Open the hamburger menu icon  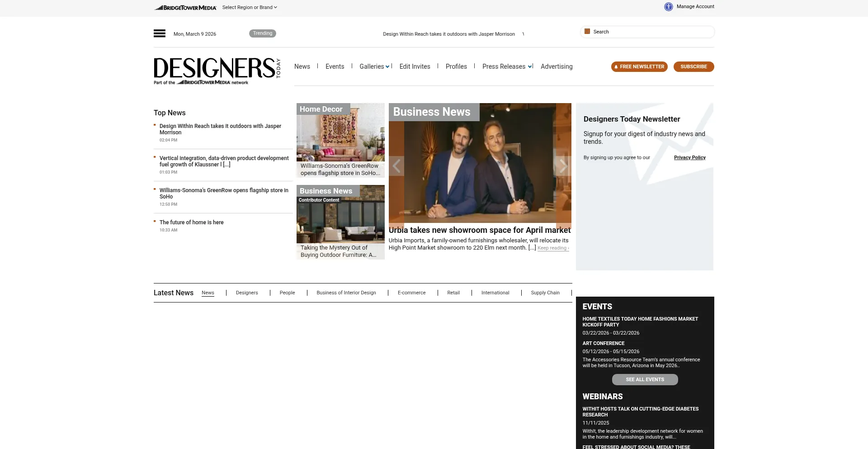pos(159,33)
